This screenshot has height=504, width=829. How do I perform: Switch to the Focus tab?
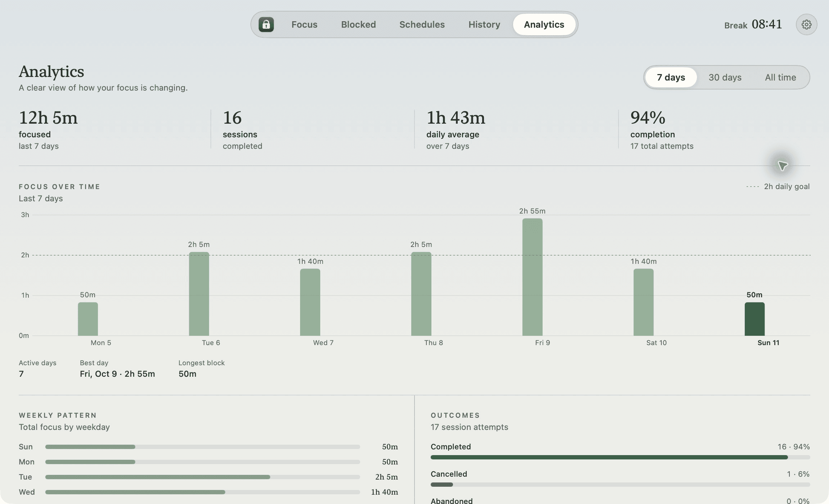(x=304, y=24)
